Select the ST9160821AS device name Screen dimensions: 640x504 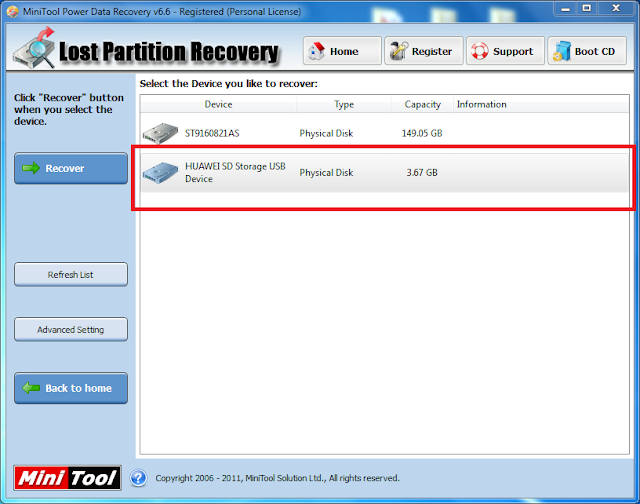tap(212, 133)
